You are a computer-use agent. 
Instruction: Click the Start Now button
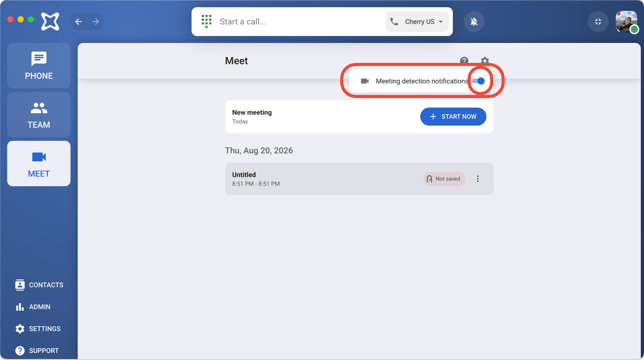453,117
